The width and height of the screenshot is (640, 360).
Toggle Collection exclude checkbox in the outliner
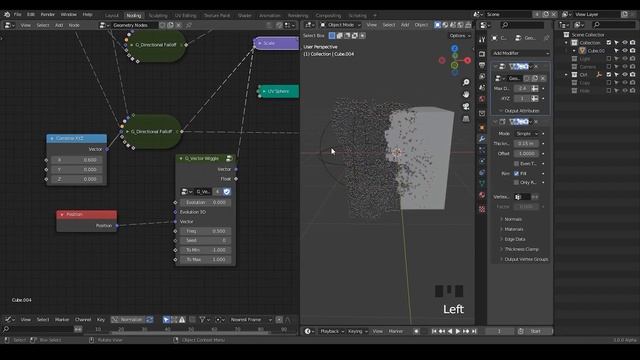coord(609,42)
